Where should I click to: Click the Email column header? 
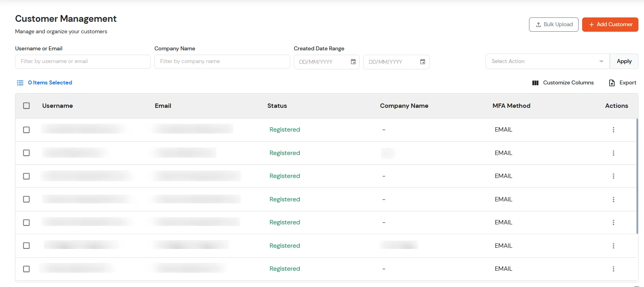pos(163,106)
